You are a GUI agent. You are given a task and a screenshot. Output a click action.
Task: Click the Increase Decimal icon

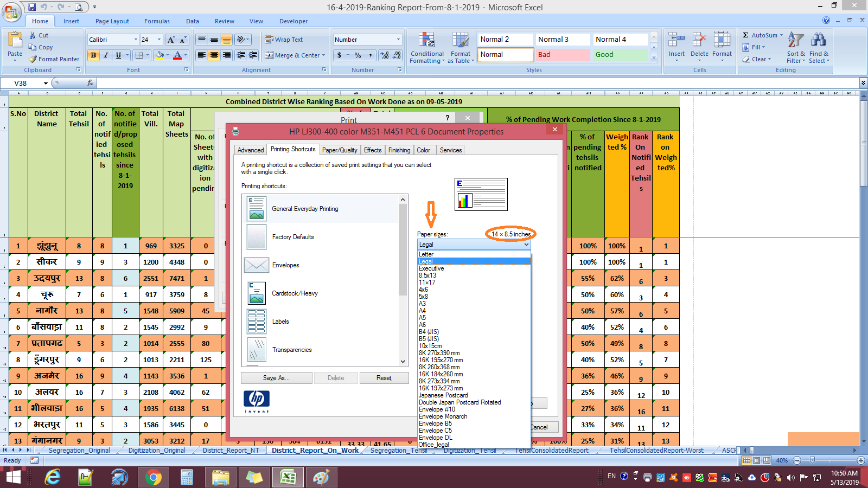(x=385, y=55)
